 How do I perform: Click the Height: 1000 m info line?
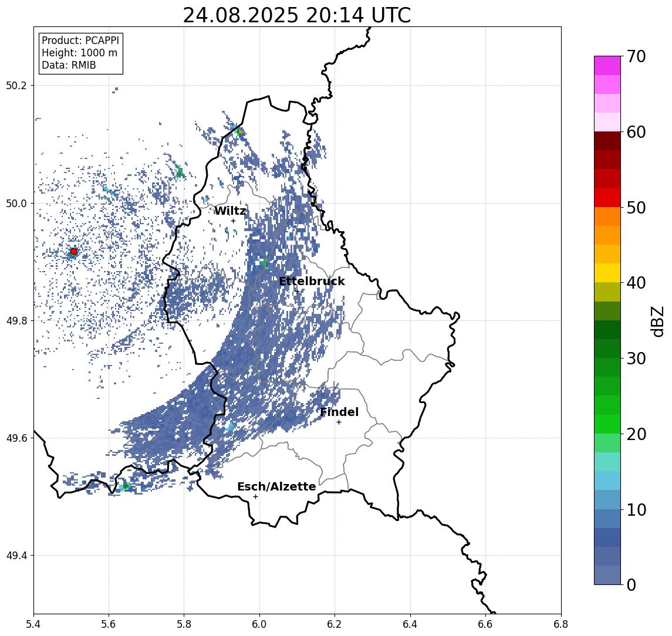[x=79, y=53]
